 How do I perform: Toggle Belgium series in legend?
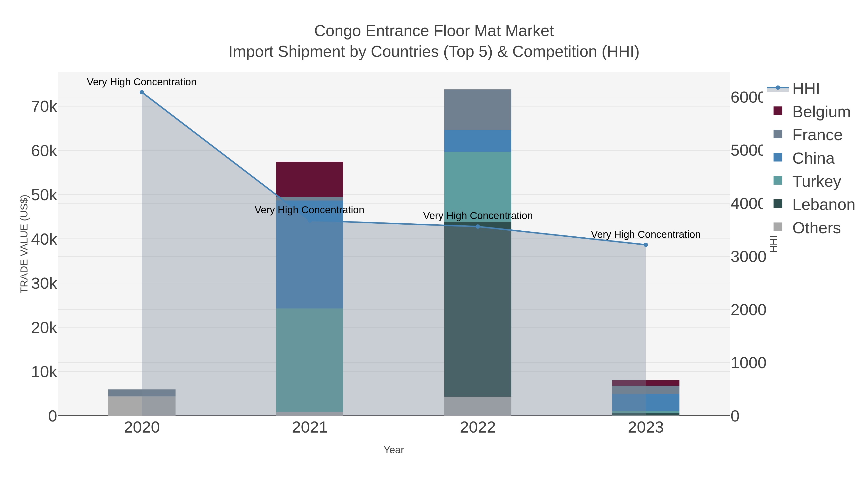[x=812, y=112]
